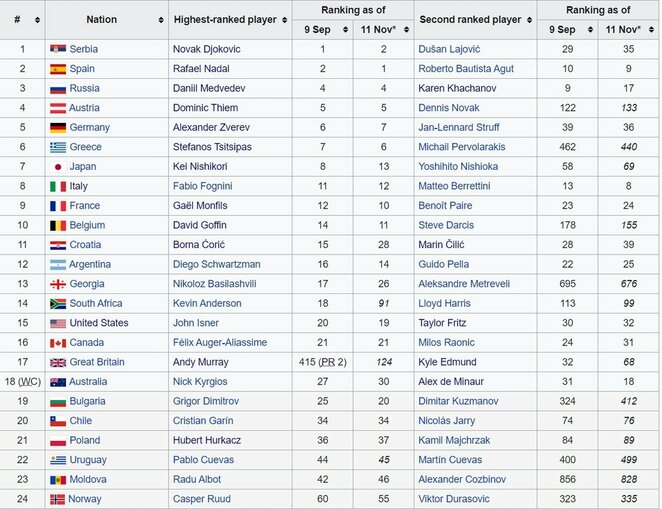The image size is (662, 509).
Task: Open Alex de Minaur's page
Action: (x=457, y=381)
